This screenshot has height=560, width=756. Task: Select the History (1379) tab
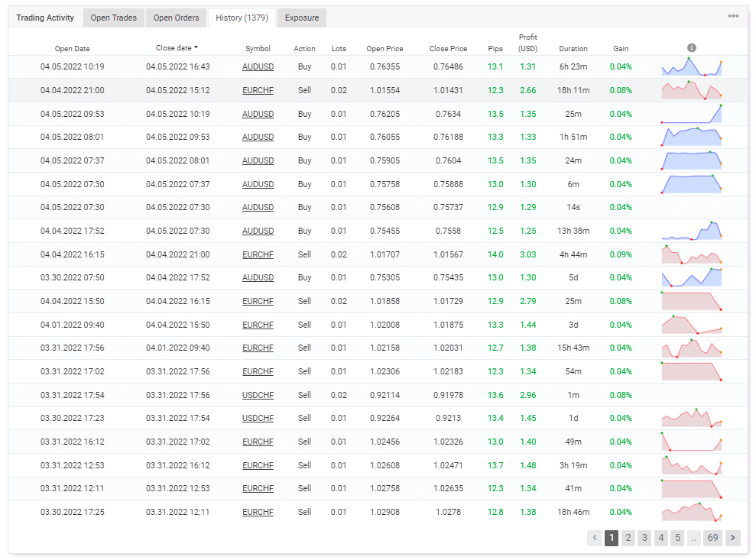pos(242,18)
